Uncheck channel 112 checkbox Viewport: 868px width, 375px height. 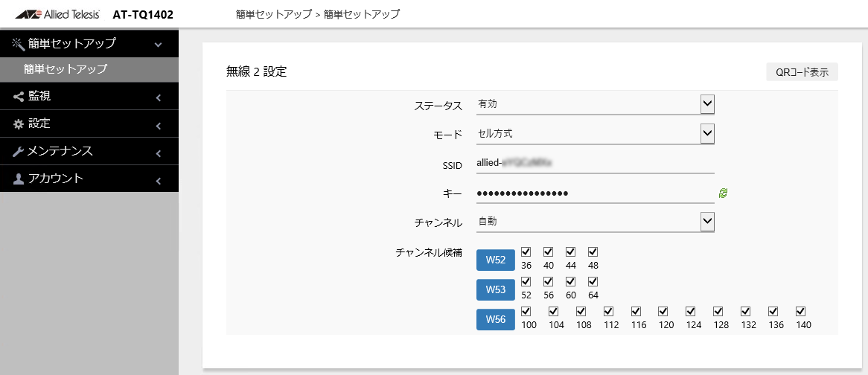point(608,311)
